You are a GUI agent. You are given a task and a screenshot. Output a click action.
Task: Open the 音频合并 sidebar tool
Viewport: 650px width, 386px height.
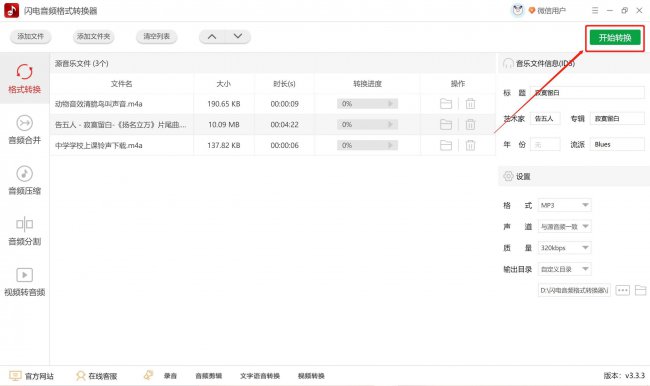click(24, 129)
